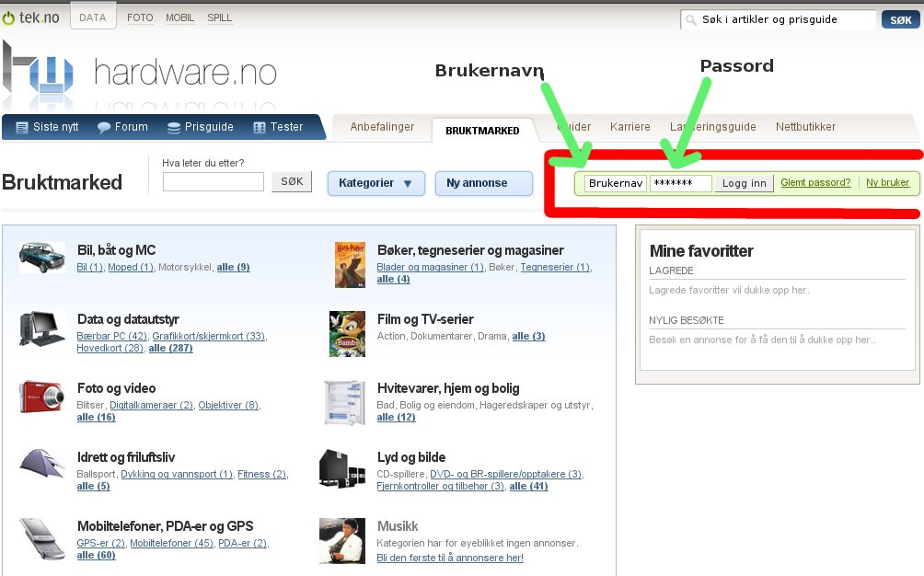Open the alle (287) link
The height and width of the screenshot is (576, 924).
[x=170, y=348]
